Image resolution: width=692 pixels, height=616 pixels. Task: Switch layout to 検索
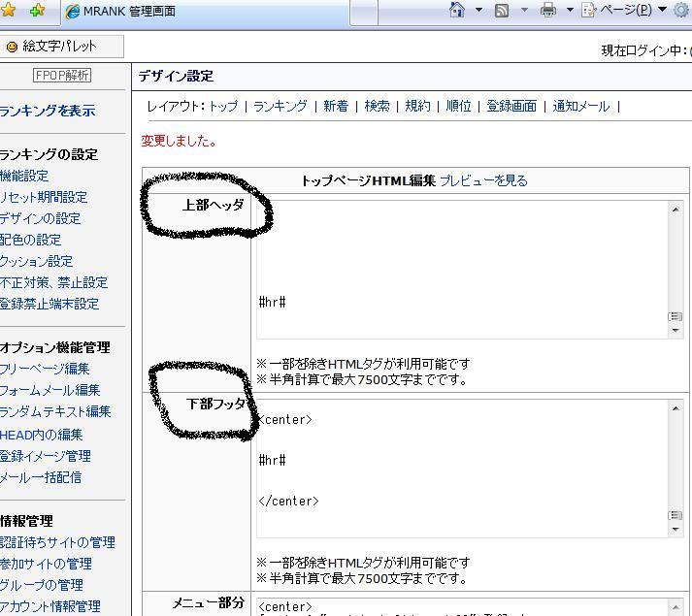pos(377,106)
